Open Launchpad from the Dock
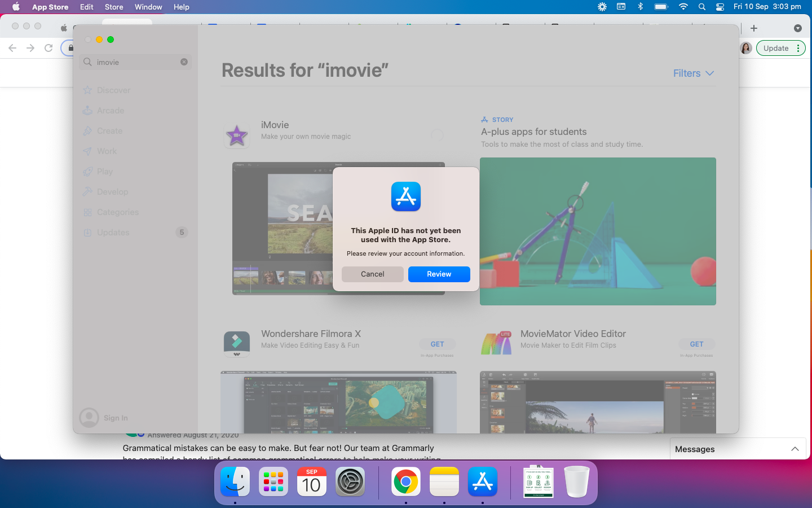The height and width of the screenshot is (508, 812). point(273,482)
